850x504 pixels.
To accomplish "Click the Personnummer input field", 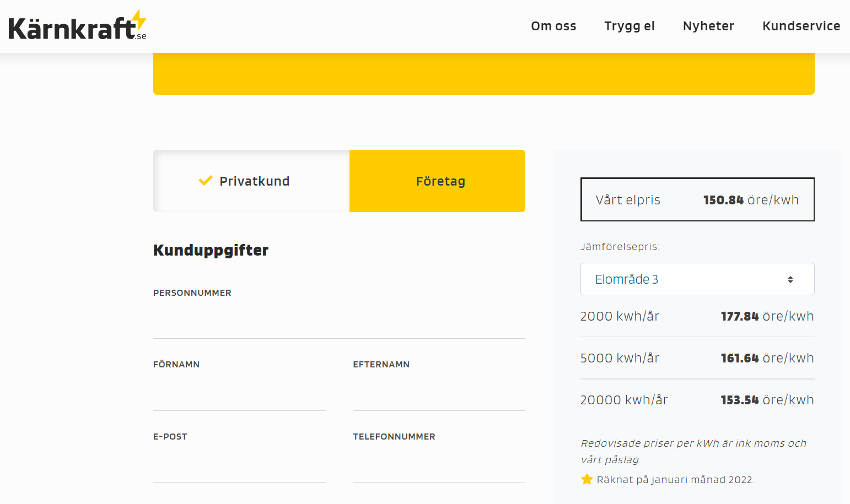I will 339,322.
